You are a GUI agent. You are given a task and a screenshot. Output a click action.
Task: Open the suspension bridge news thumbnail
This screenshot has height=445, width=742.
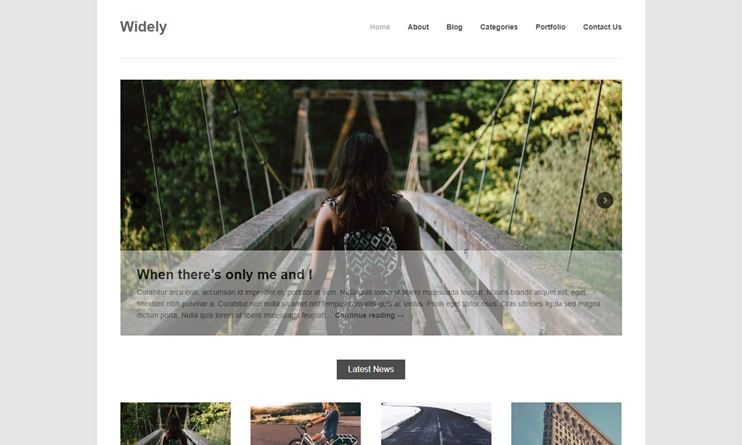pos(176,424)
